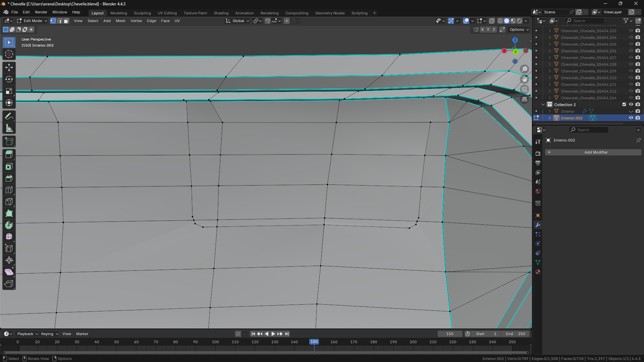
Task: Open the Object Data properties tab
Action: 538,263
